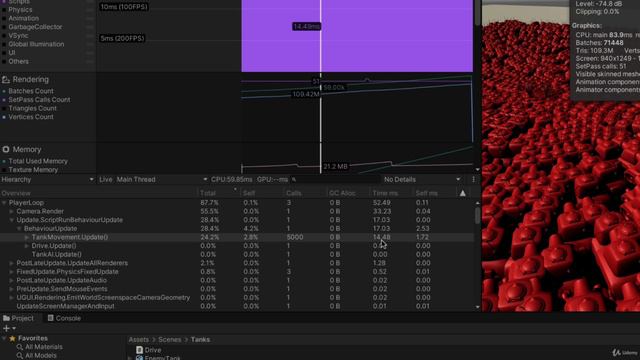Toggle the VSync category color marker

tap(4, 36)
